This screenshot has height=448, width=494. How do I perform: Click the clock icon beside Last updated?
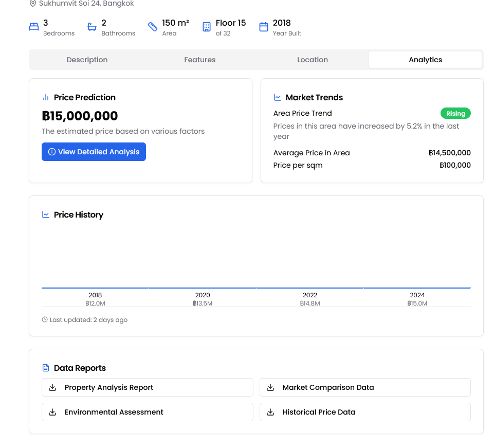click(x=45, y=320)
